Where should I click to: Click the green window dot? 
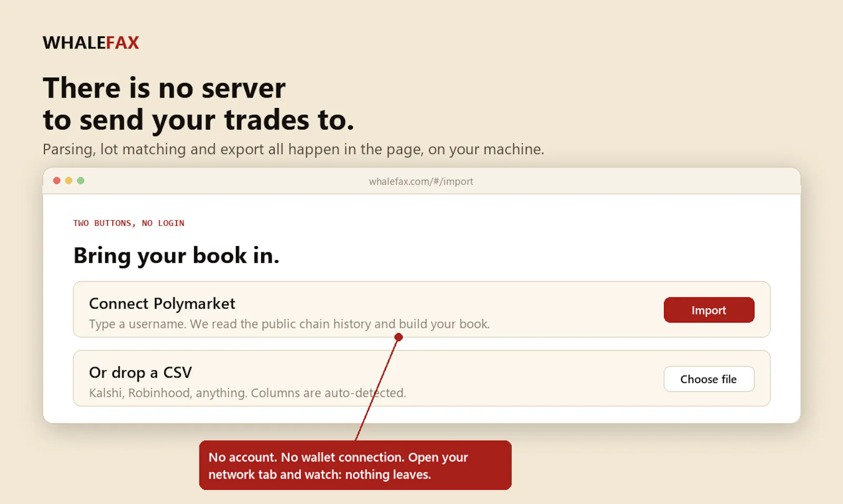pyautogui.click(x=81, y=181)
